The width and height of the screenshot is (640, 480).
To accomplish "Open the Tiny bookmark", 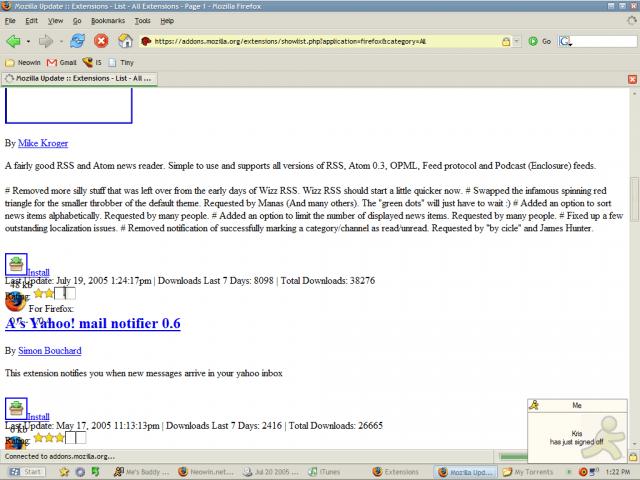I will click(x=121, y=62).
